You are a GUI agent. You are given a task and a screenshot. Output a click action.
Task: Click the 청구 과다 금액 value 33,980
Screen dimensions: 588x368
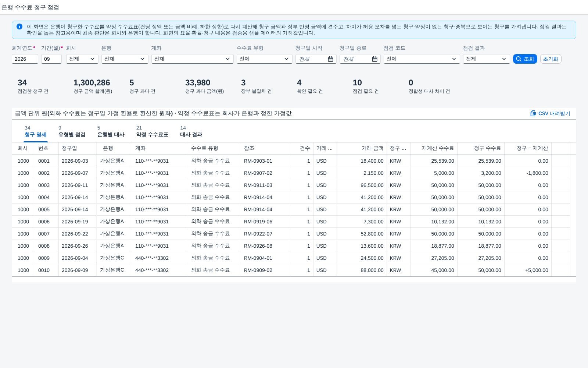point(198,83)
